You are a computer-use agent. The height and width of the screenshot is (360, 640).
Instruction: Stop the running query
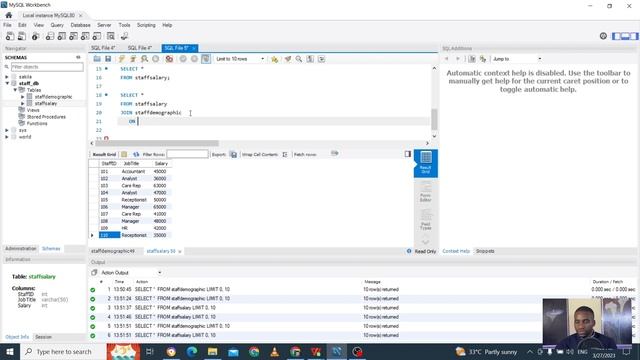tap(156, 59)
